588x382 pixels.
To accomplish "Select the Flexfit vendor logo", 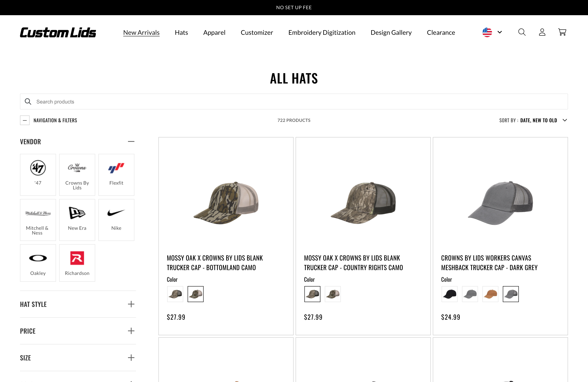I will [116, 168].
